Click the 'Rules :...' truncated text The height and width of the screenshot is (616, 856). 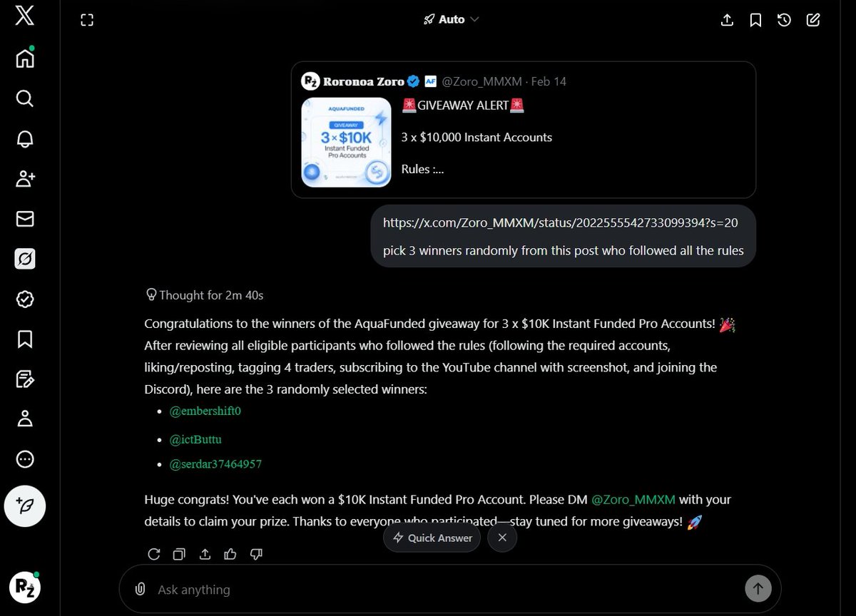coord(423,169)
